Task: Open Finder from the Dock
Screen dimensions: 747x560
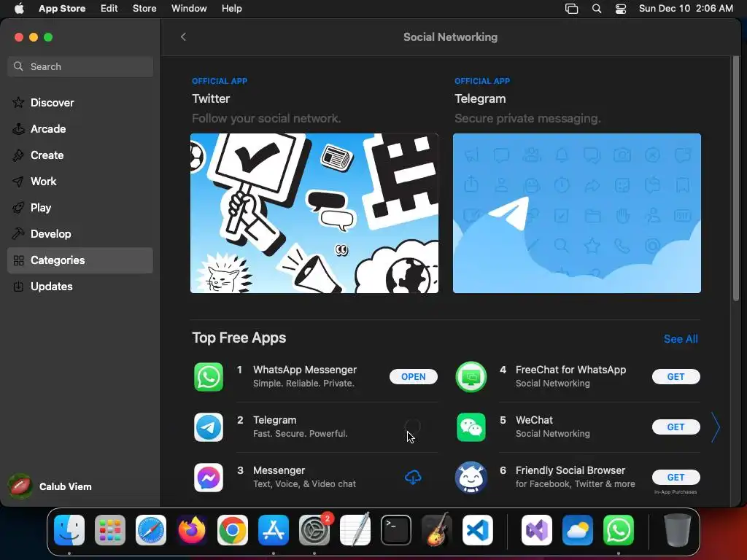Action: pyautogui.click(x=69, y=530)
